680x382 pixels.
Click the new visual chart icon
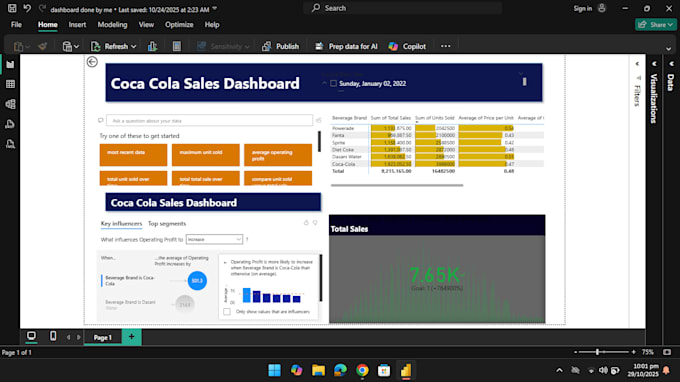point(152,46)
